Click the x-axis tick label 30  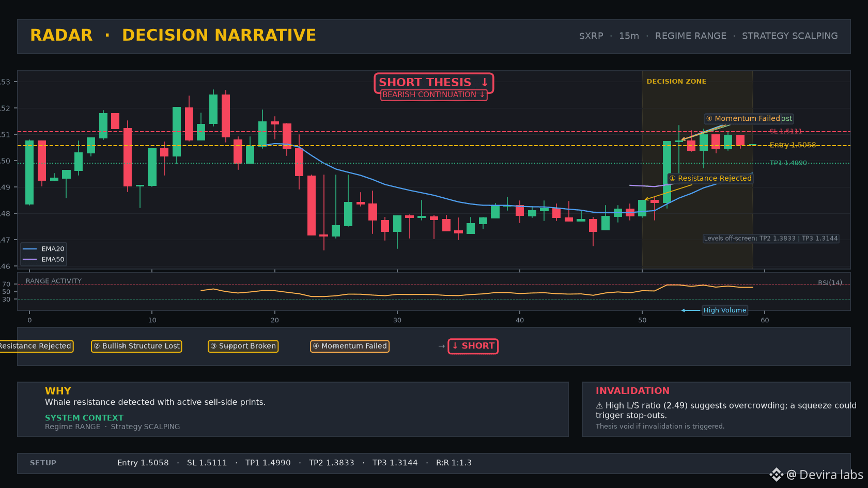(397, 320)
